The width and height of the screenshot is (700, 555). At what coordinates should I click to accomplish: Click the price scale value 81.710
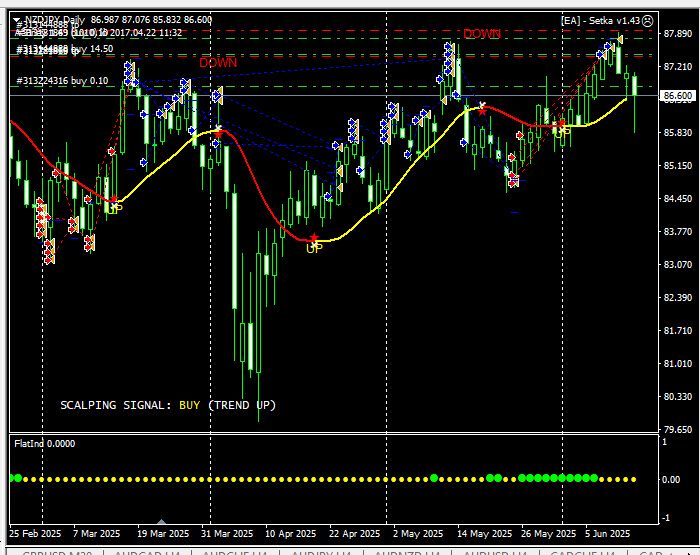click(x=678, y=330)
